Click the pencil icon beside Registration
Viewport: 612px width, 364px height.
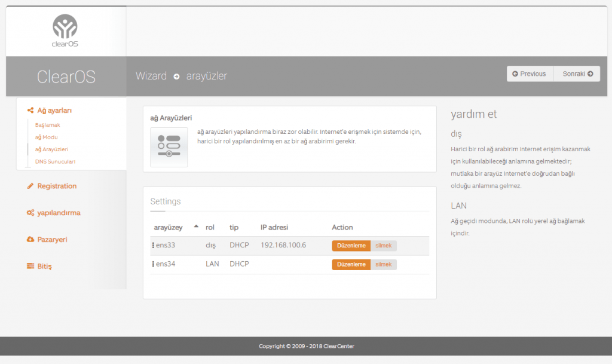click(x=30, y=186)
